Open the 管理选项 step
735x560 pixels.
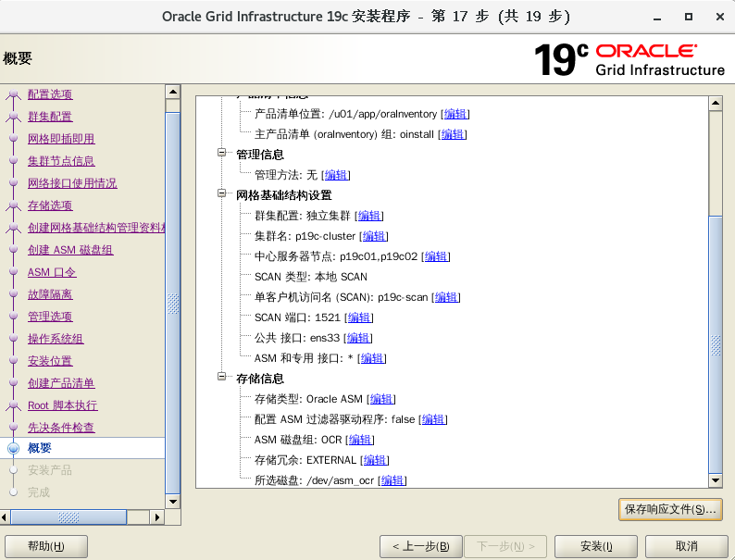(x=50, y=317)
